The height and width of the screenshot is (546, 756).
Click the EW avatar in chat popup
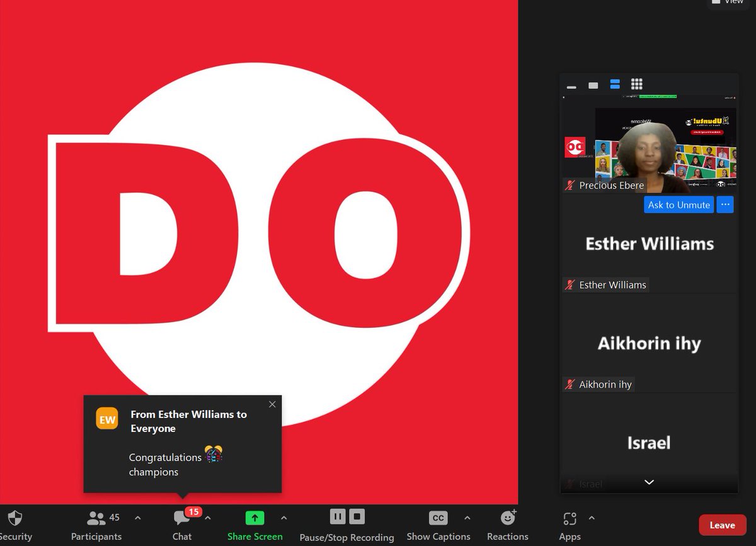pos(107,419)
